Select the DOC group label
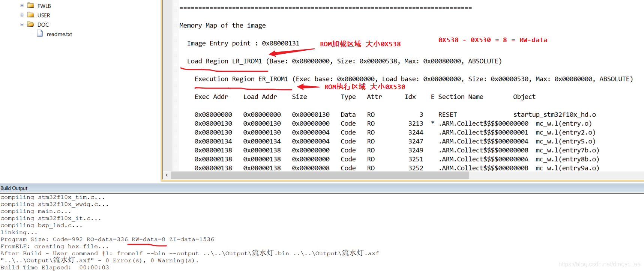This screenshot has height=271, width=644. point(43,25)
